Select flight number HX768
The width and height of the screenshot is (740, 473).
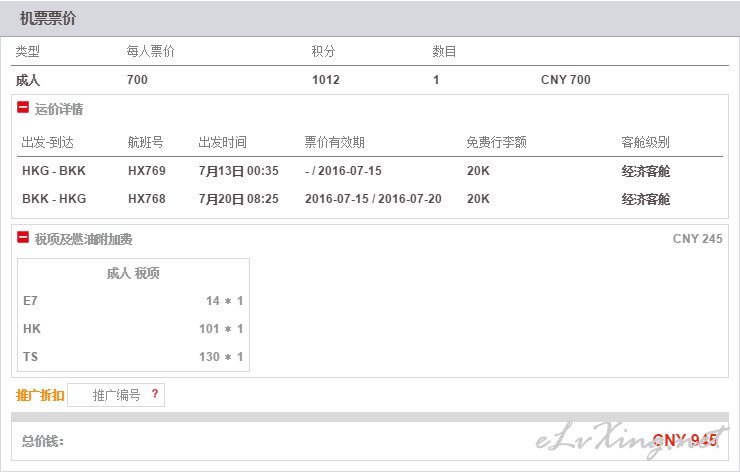pos(147,199)
